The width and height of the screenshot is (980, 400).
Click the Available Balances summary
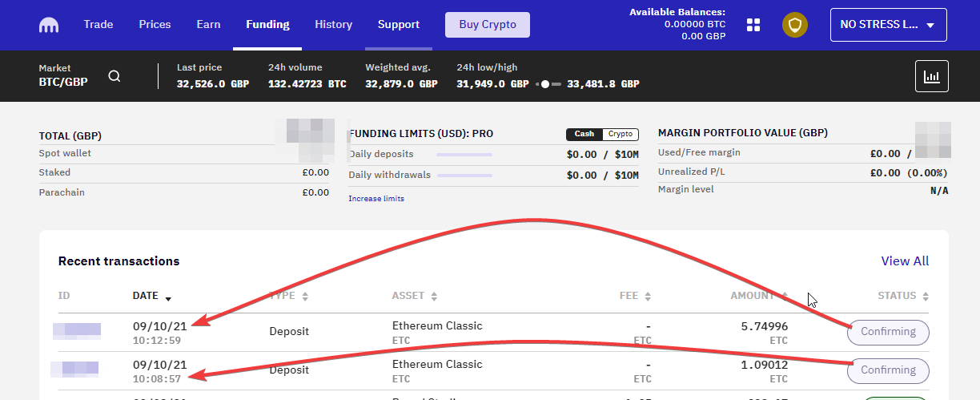coord(677,24)
